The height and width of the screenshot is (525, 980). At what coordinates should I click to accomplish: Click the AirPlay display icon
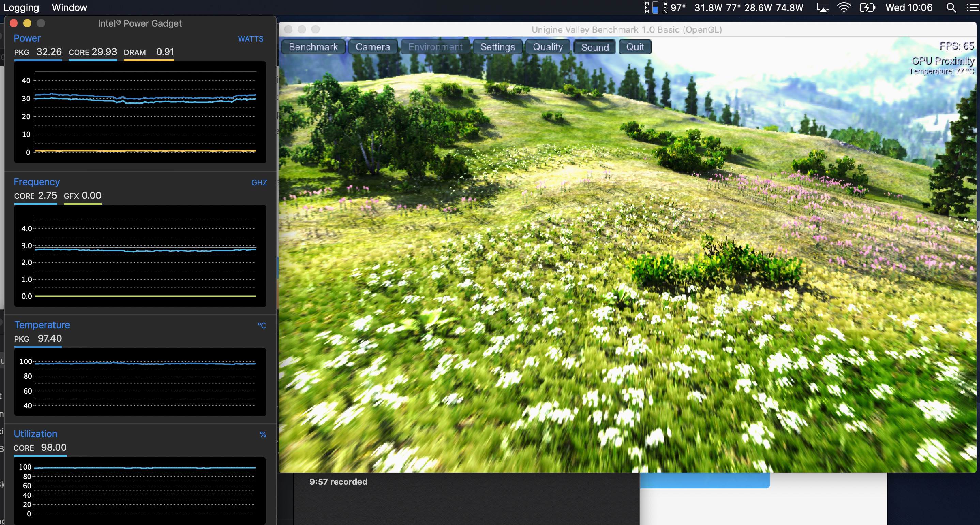tap(823, 7)
